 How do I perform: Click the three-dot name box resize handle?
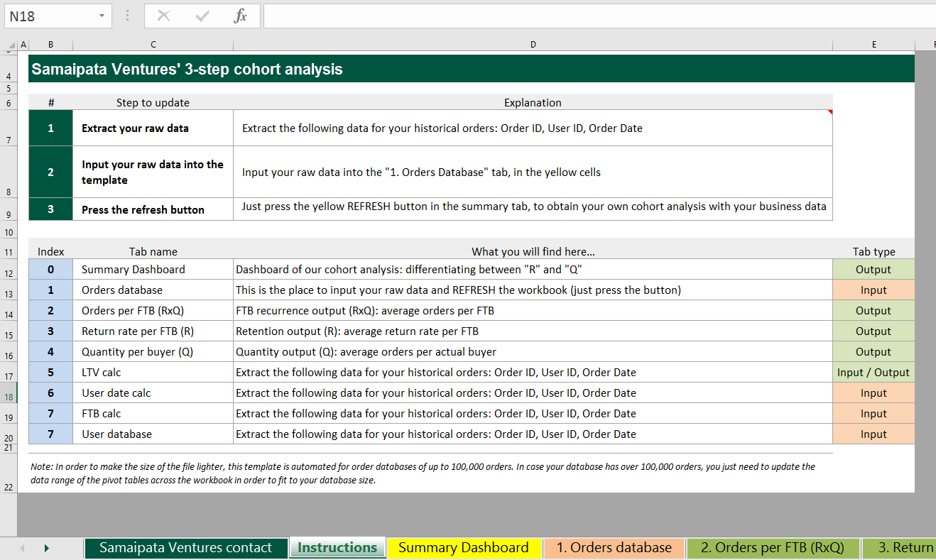(x=126, y=16)
